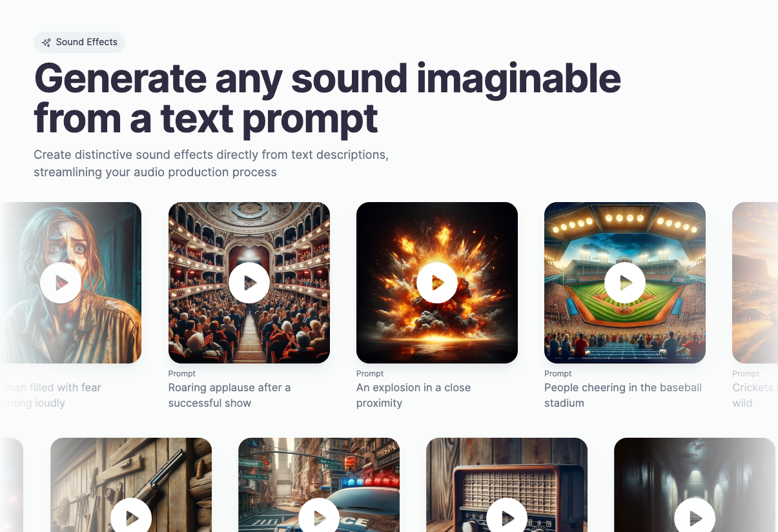Open the fiery explosion thumbnail image
This screenshot has width=778, height=532.
pyautogui.click(x=437, y=283)
